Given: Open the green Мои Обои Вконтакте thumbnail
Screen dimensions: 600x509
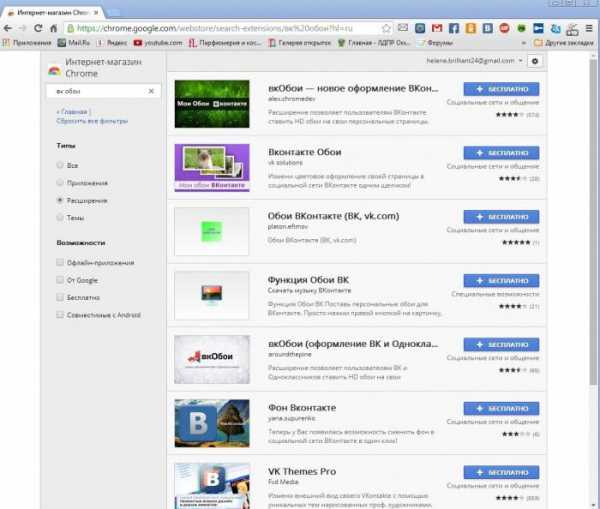Looking at the screenshot, I should [212, 104].
